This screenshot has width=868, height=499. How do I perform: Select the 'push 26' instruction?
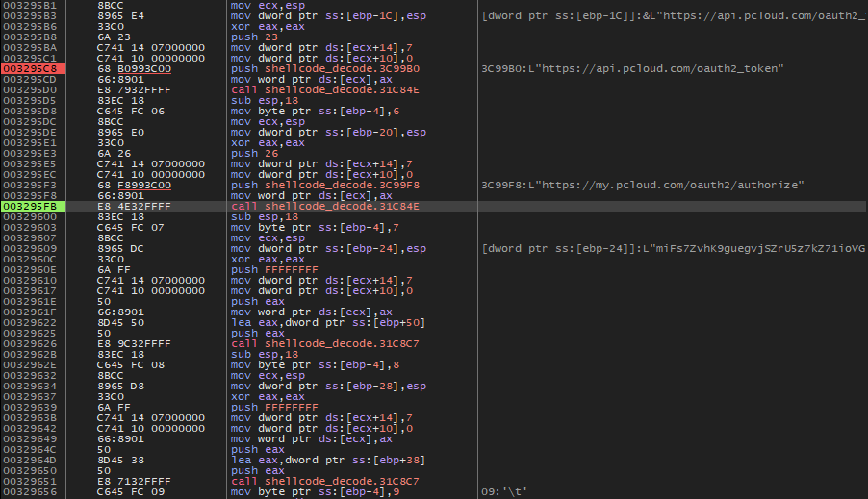click(255, 153)
